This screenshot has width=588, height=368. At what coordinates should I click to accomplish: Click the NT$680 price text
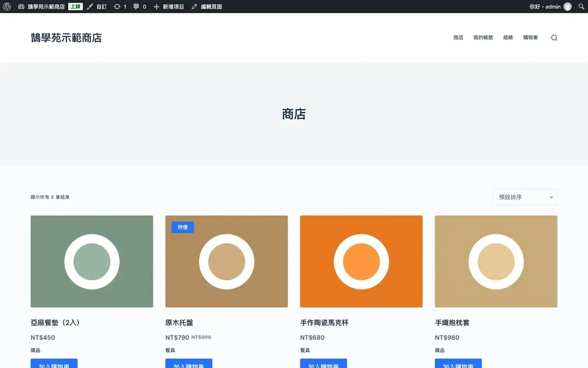[x=312, y=337]
